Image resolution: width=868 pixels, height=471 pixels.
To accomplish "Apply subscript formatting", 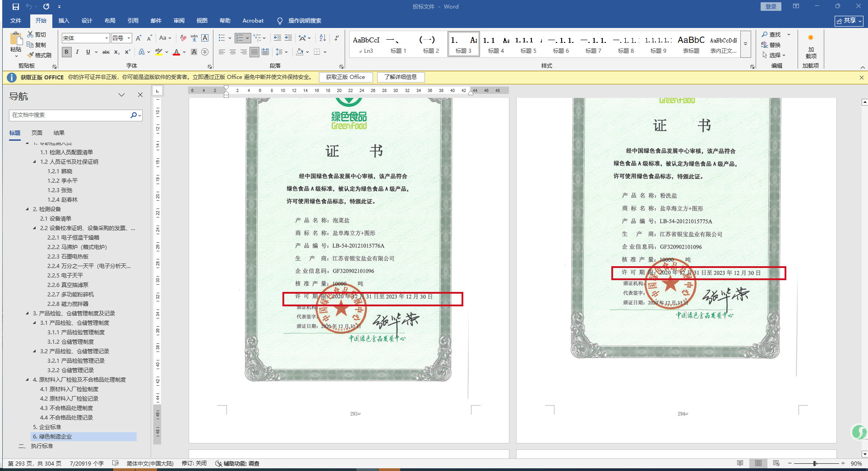I will click(117, 52).
